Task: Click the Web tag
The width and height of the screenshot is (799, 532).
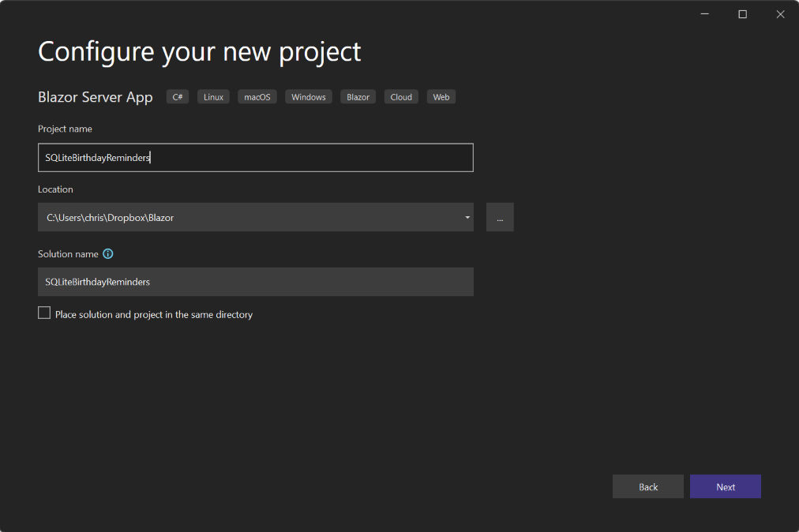Action: (x=441, y=97)
